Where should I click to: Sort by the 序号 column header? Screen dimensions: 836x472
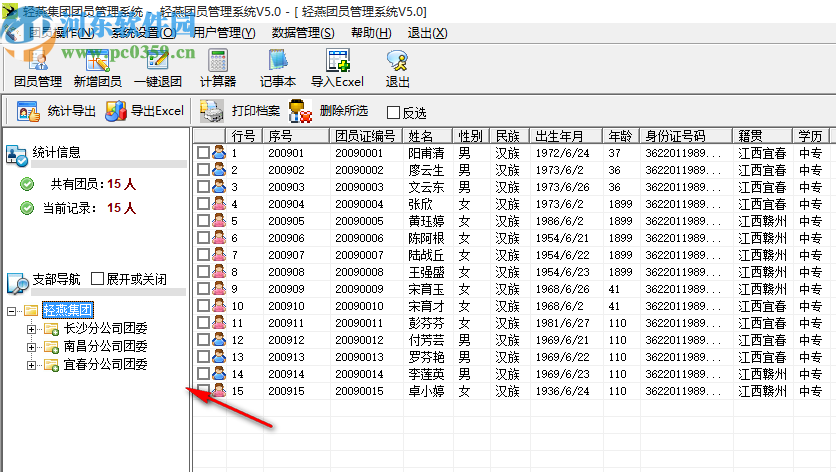point(296,136)
